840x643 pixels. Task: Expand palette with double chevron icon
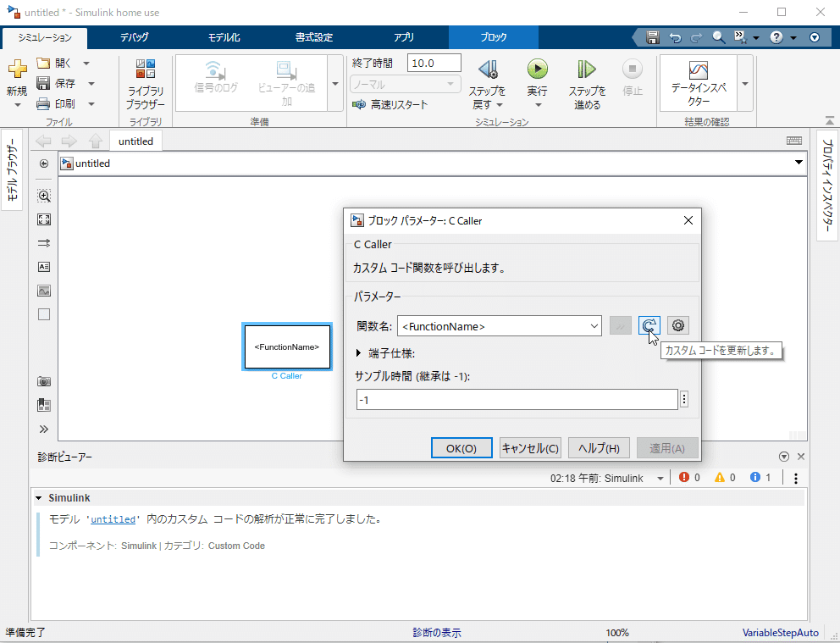(44, 429)
